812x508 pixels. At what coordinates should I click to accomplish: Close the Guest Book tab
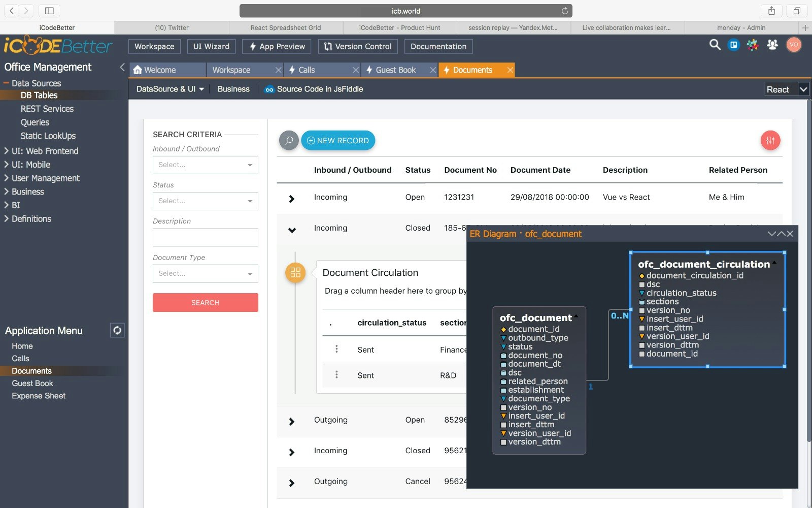pyautogui.click(x=433, y=70)
